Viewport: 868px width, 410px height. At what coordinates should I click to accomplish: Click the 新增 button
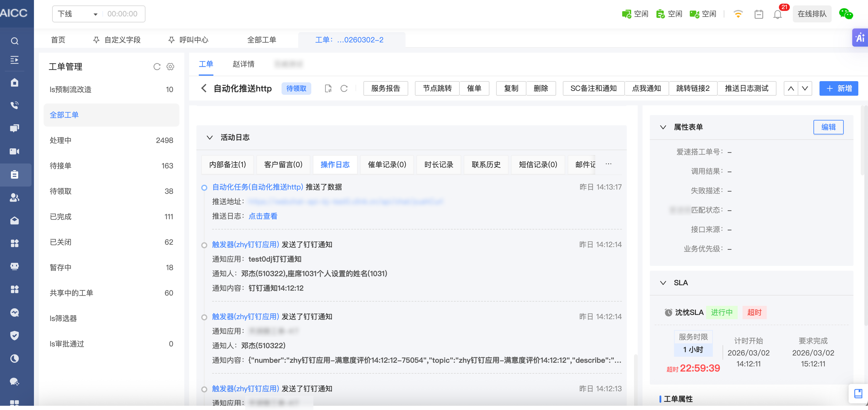838,88
